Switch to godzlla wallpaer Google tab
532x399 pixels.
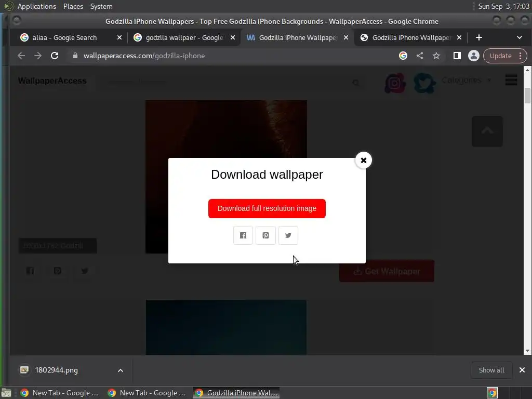tap(184, 37)
